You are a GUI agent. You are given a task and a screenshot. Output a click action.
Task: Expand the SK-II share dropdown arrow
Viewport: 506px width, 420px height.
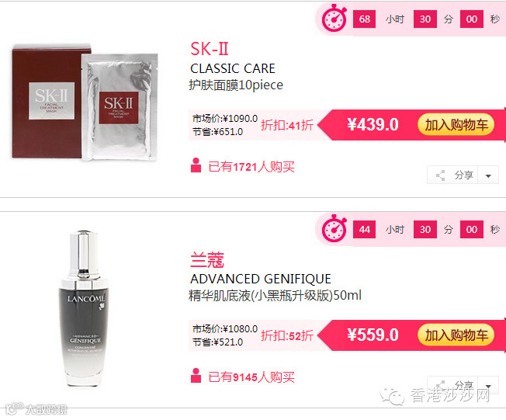(x=488, y=175)
